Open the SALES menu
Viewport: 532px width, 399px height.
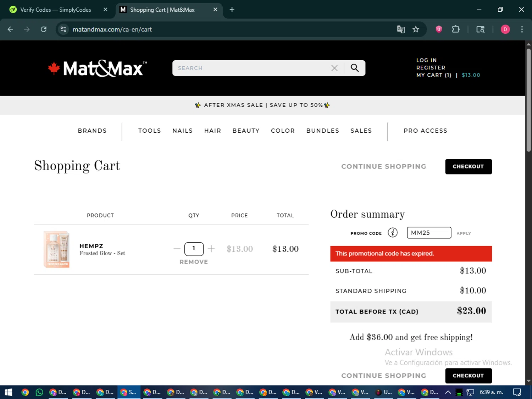click(361, 131)
